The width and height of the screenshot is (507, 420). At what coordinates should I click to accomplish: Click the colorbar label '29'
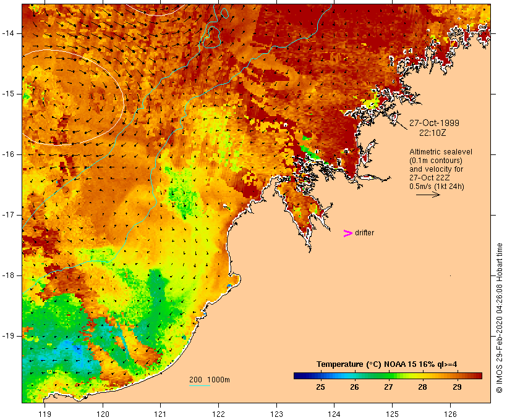tap(457, 387)
